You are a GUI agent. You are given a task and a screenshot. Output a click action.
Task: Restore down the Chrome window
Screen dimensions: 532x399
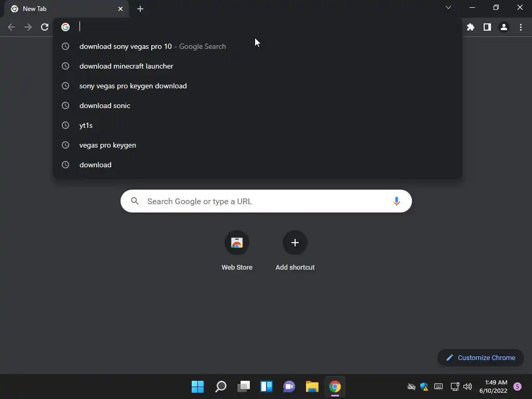(496, 7)
